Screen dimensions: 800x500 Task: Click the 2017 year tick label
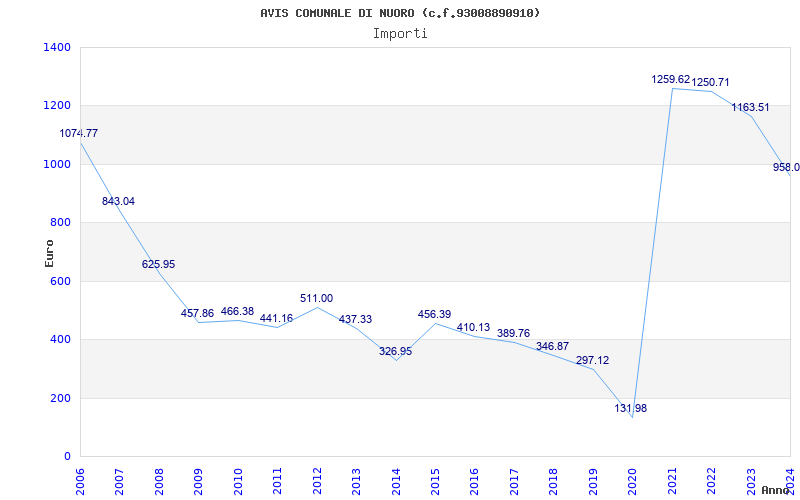pyautogui.click(x=514, y=480)
